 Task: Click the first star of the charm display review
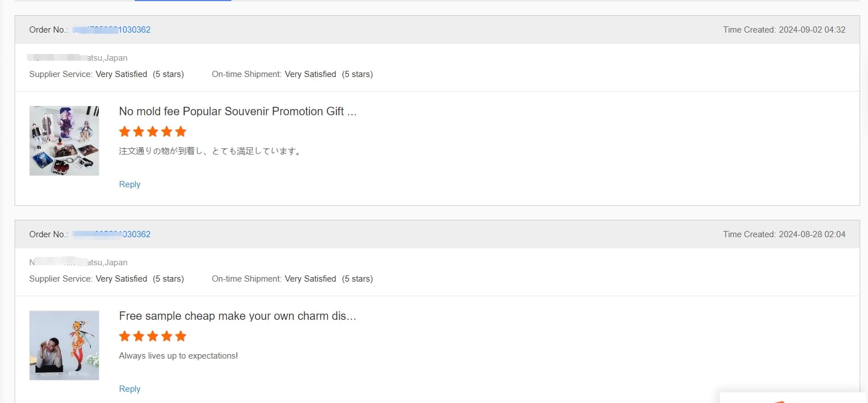[x=125, y=336]
